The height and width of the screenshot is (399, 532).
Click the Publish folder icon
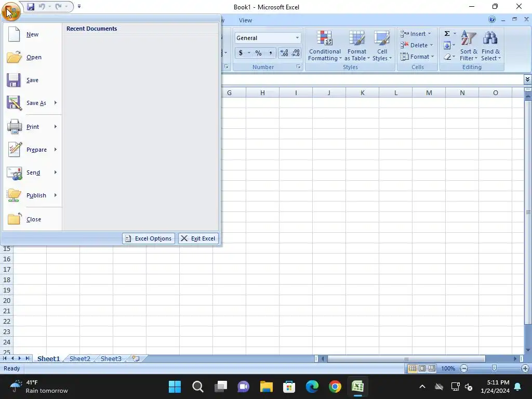coord(14,195)
